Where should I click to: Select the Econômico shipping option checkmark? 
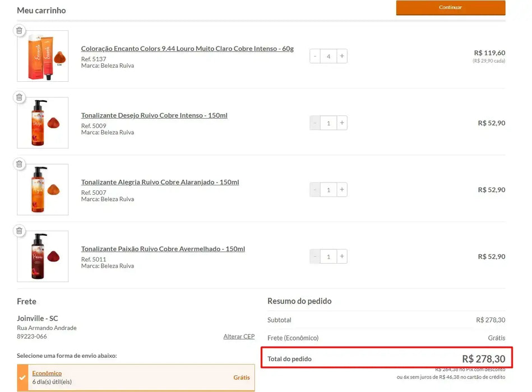(x=22, y=377)
